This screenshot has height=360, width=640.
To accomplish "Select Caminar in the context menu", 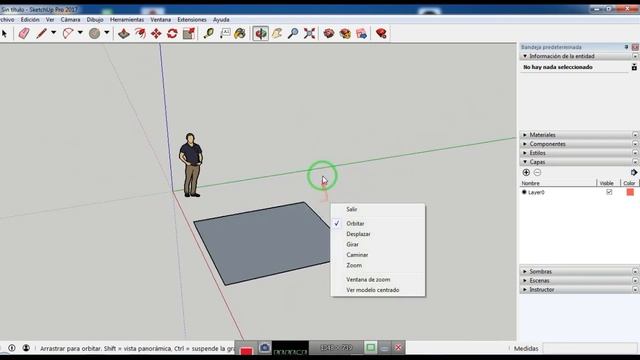I will point(357,255).
